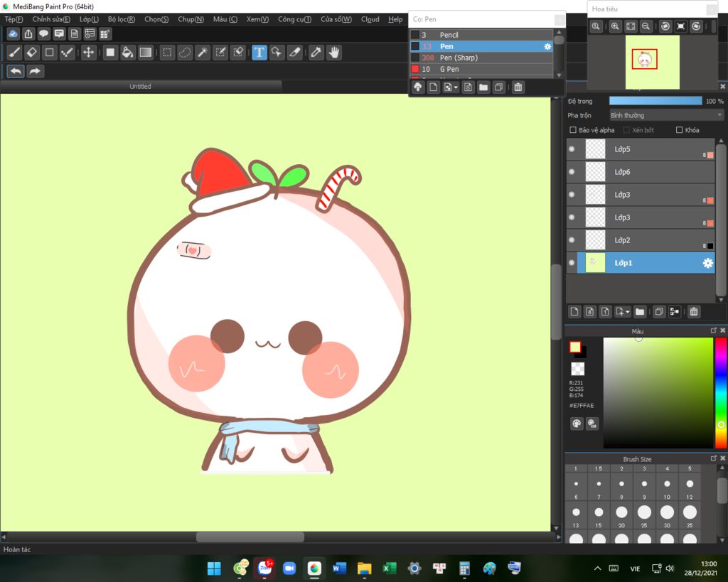The height and width of the screenshot is (582, 728).
Task: Activate the rectangular Select tool
Action: click(x=167, y=53)
